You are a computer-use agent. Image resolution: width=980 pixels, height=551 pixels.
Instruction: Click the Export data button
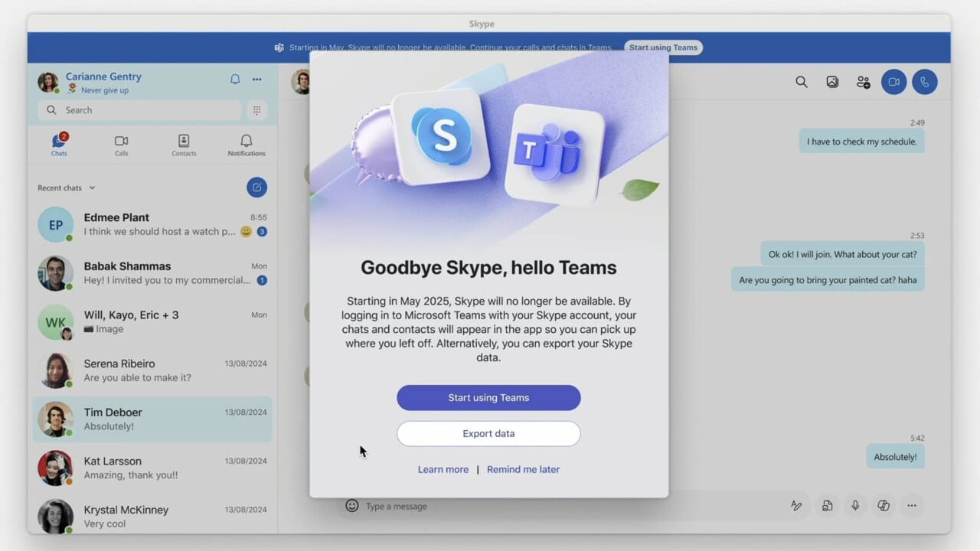(488, 434)
